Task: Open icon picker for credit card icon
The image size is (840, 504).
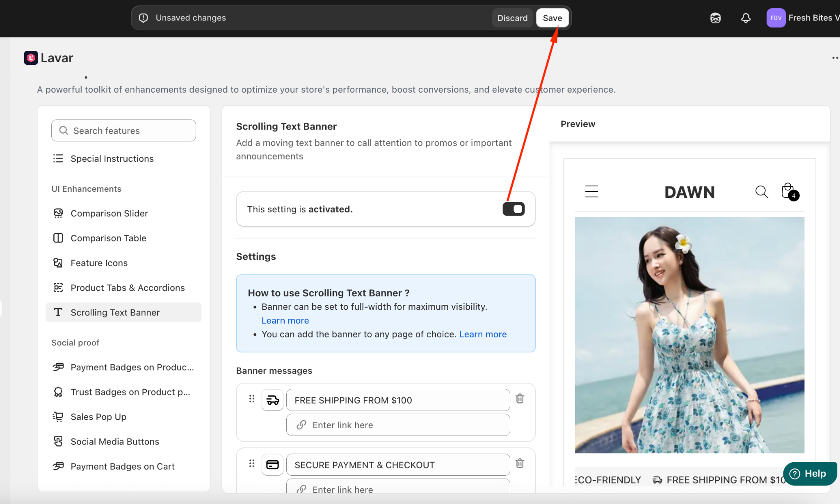Action: pyautogui.click(x=272, y=465)
